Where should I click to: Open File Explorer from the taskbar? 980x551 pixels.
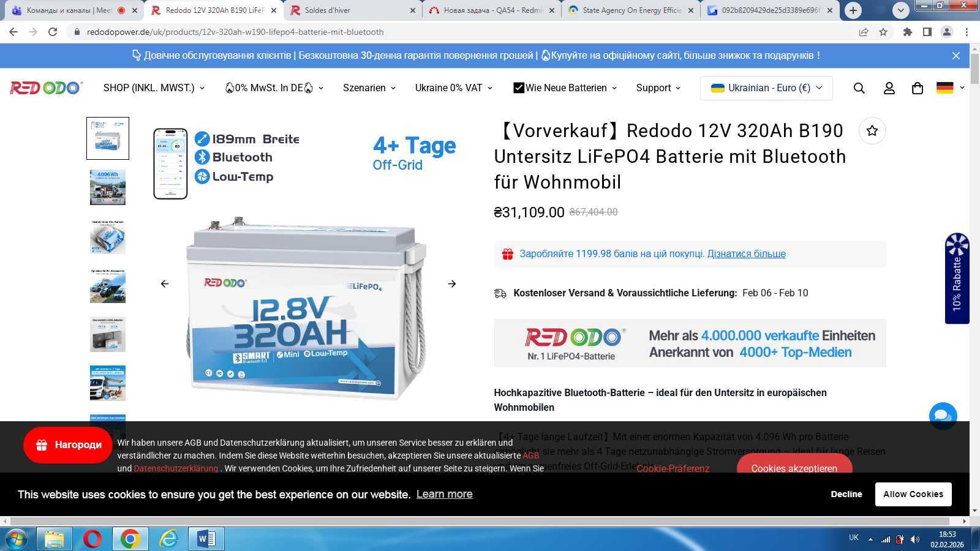(x=55, y=539)
